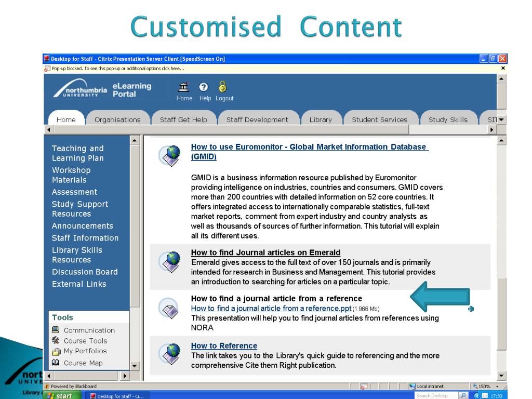
Task: Click Pop-up blocked message text
Action: [118, 69]
